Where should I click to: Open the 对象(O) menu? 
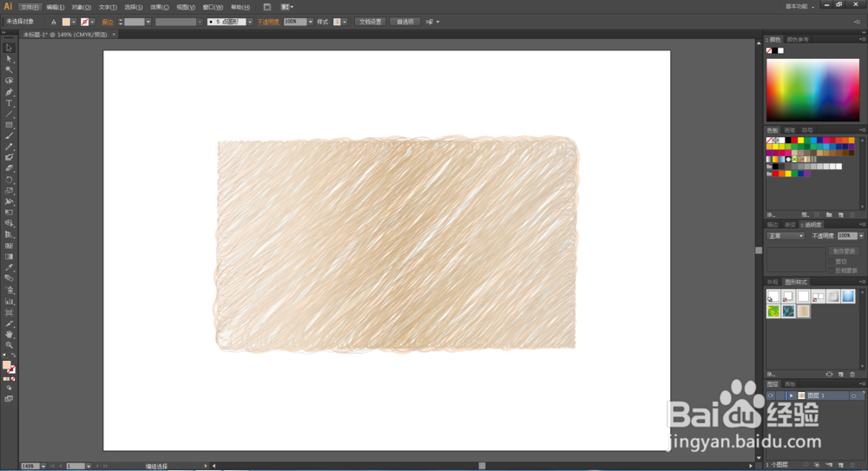(82, 7)
